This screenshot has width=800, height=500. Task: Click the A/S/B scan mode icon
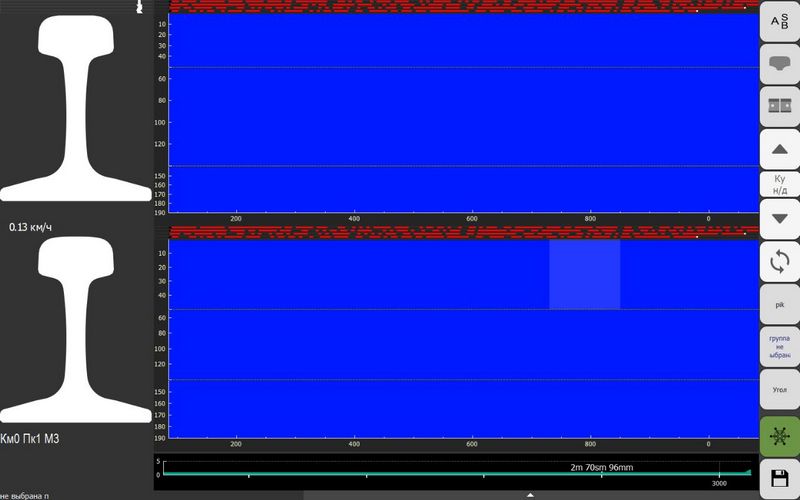(x=780, y=22)
